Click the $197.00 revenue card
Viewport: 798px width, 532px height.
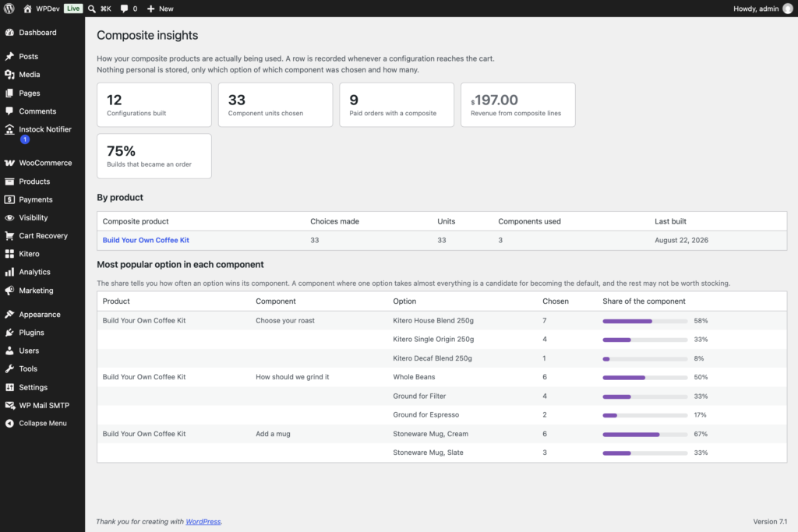click(x=518, y=105)
